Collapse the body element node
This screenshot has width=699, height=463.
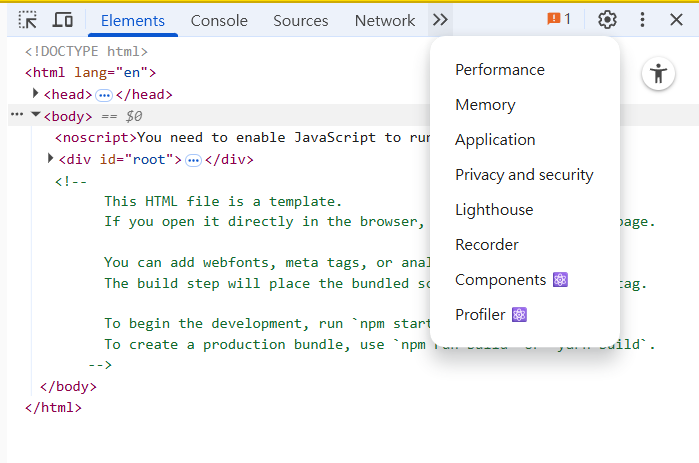(x=36, y=115)
